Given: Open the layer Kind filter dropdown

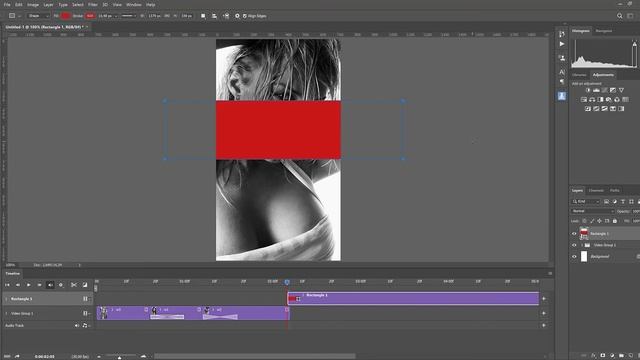Looking at the screenshot, I should [585, 202].
